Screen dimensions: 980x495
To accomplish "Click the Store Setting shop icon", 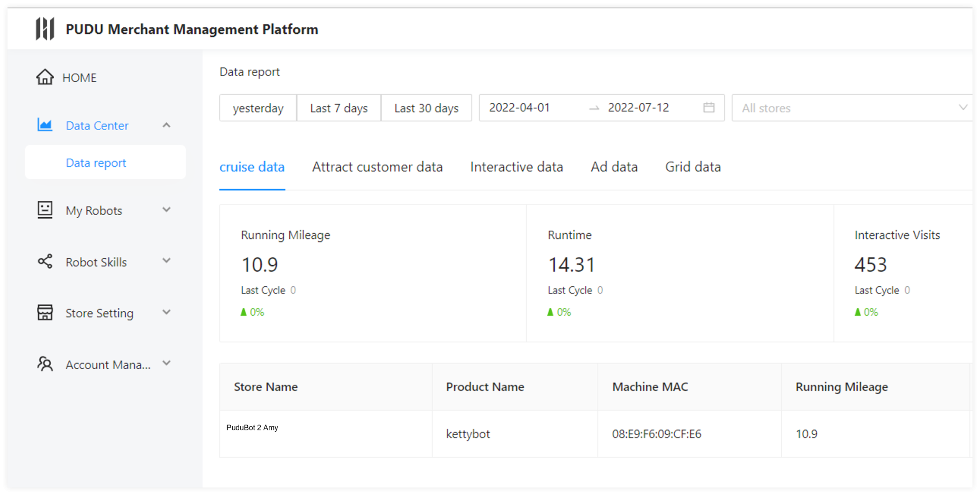I will (45, 313).
